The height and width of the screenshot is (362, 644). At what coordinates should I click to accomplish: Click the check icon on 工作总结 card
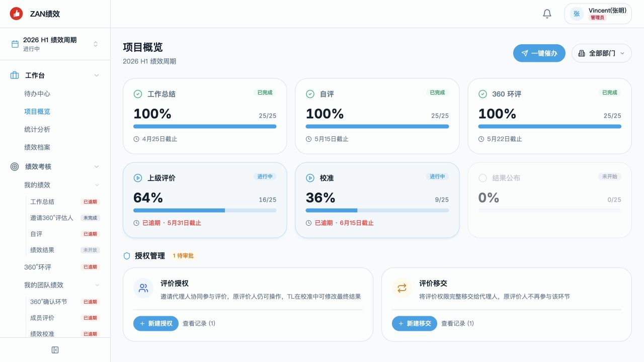pyautogui.click(x=138, y=94)
